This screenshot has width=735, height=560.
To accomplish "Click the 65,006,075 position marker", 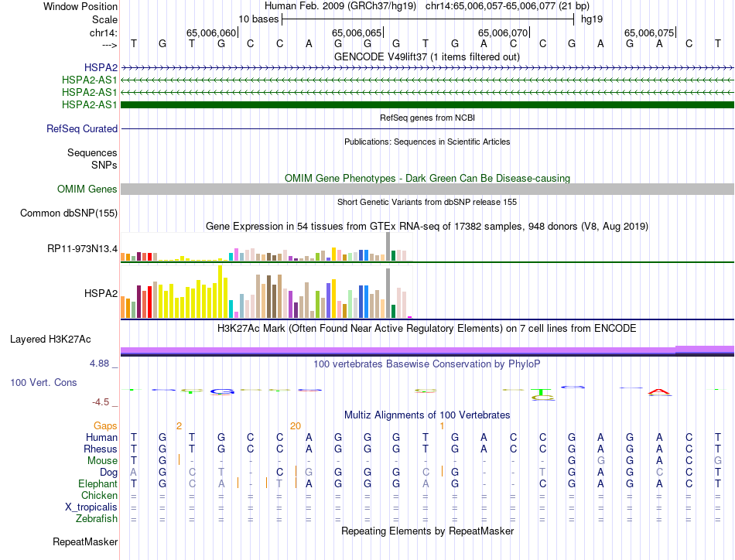I will point(650,32).
